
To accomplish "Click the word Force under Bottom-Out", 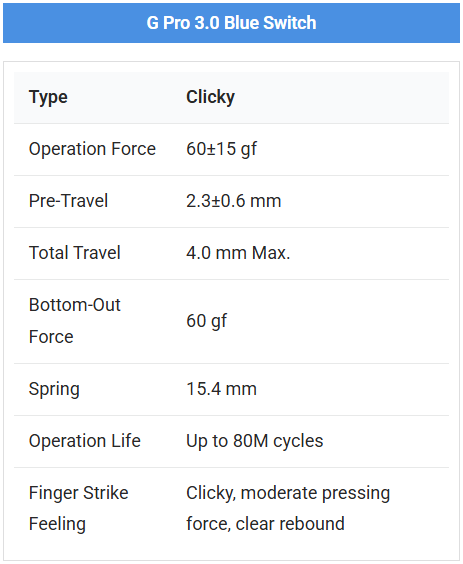I will (x=51, y=337).
